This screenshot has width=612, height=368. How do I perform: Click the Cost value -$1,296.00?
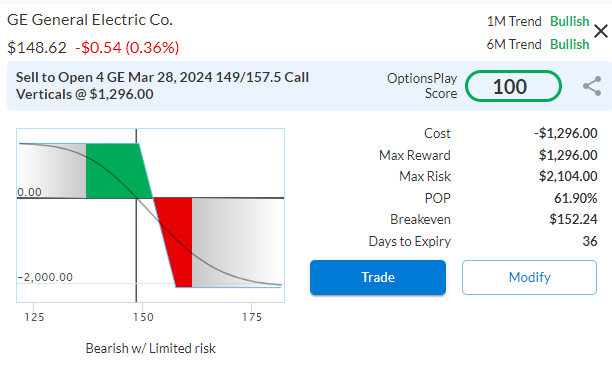pos(566,133)
